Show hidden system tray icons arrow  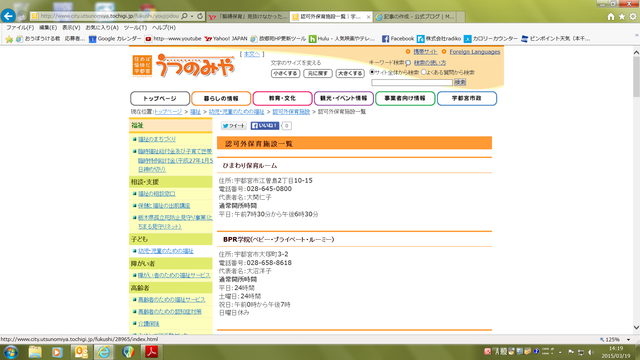tap(560, 352)
